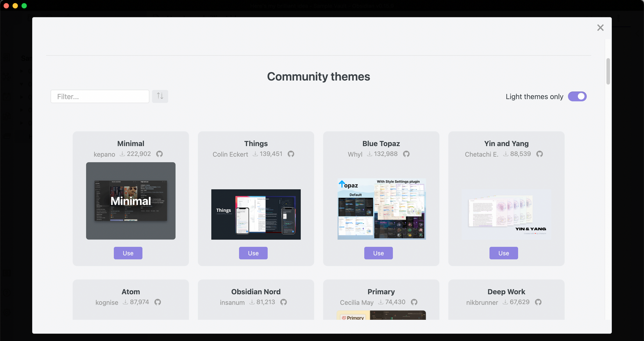This screenshot has height=341, width=644.
Task: Click the Blue Topaz theme title
Action: point(381,143)
